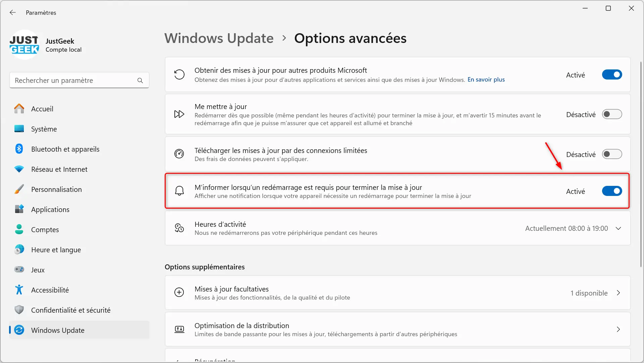Click the Bluetooth icon in sidebar

(19, 149)
